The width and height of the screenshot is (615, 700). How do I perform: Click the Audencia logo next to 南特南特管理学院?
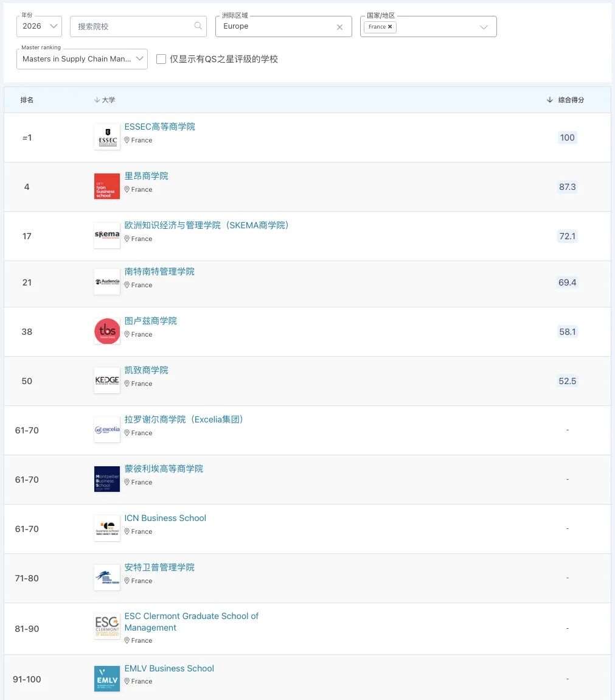[x=106, y=282]
